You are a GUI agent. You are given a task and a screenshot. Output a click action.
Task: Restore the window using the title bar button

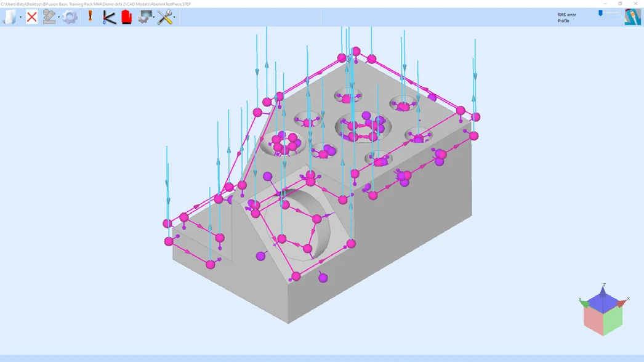620,4
